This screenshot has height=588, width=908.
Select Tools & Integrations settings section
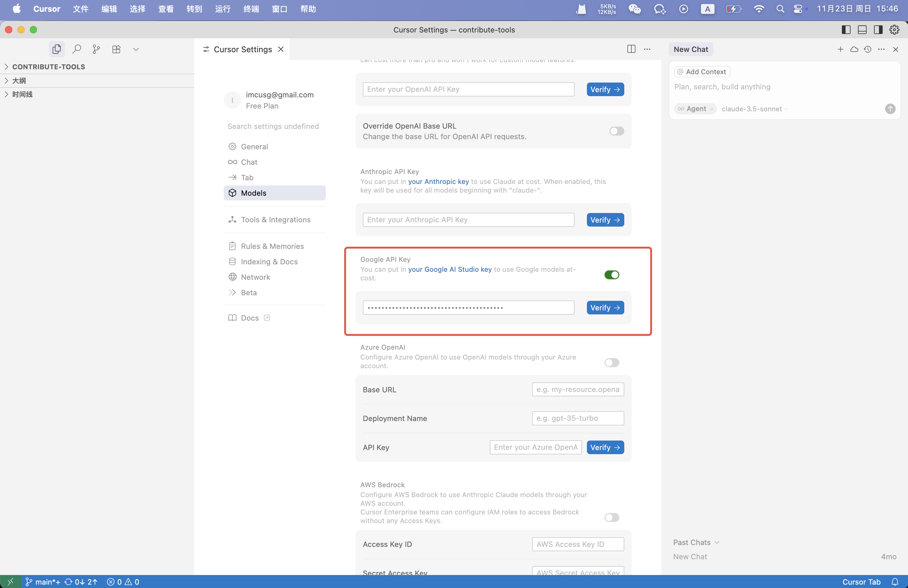coord(275,220)
